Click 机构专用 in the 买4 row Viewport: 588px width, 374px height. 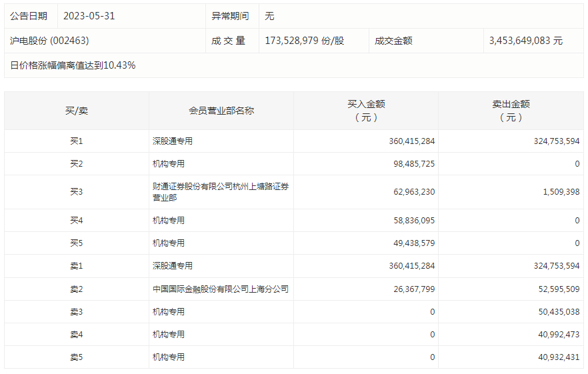169,221
